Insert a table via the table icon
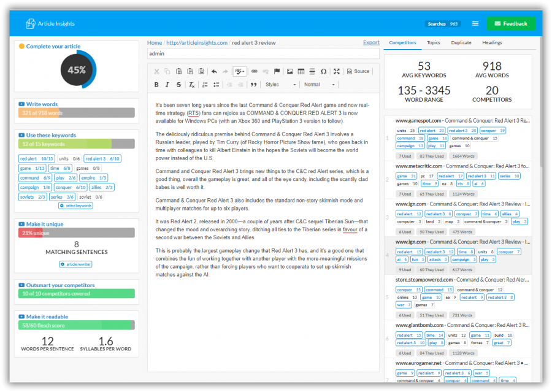The image size is (552, 392). click(301, 72)
